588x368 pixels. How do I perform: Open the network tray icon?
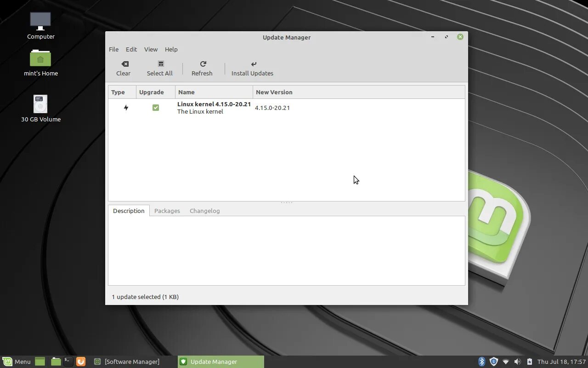tap(506, 362)
